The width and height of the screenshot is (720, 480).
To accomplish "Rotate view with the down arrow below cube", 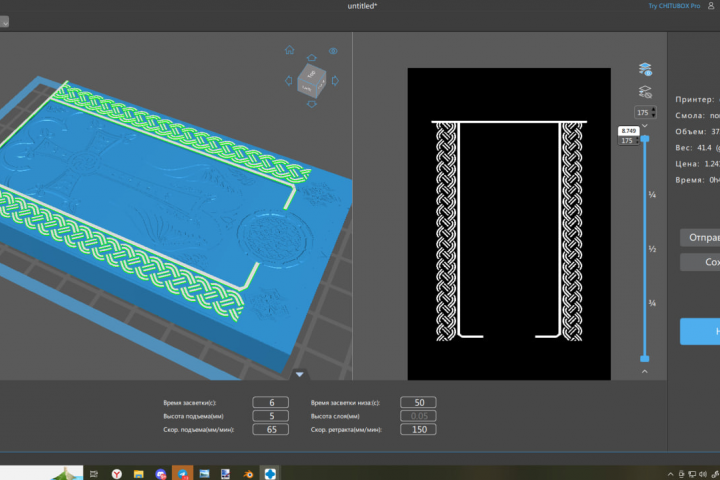I will [x=312, y=104].
